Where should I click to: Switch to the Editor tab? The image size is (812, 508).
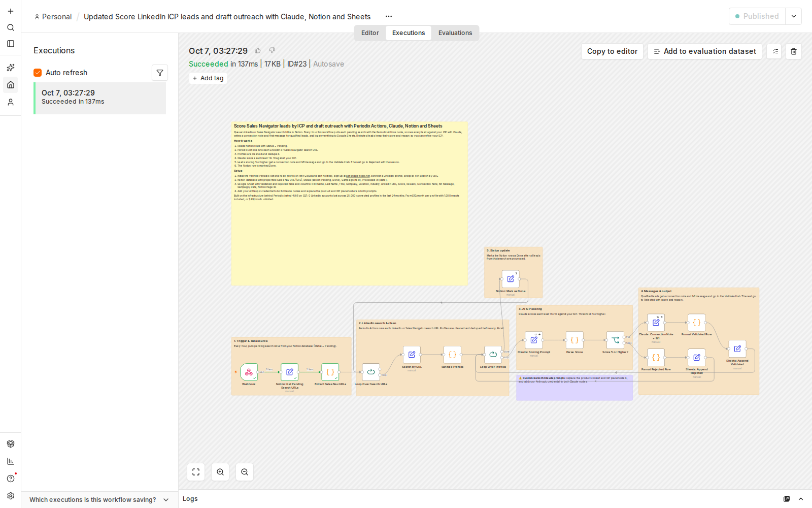coord(370,33)
